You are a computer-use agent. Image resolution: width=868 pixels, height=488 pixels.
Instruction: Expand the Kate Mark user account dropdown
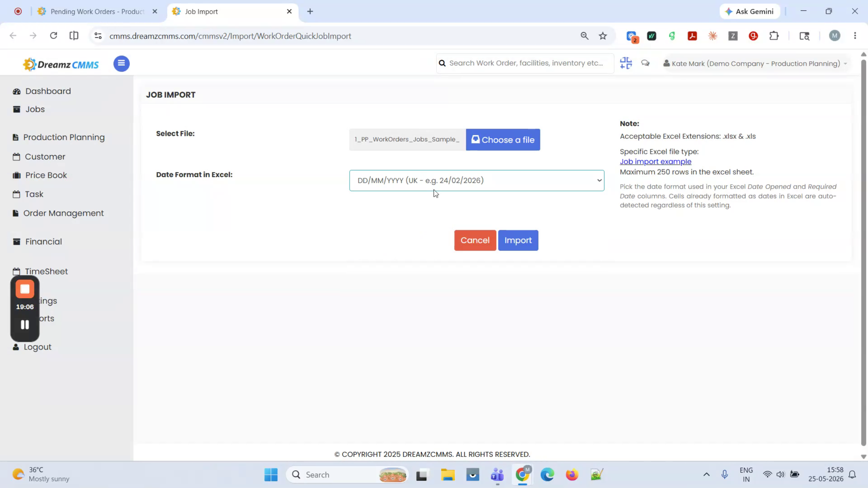tap(755, 64)
